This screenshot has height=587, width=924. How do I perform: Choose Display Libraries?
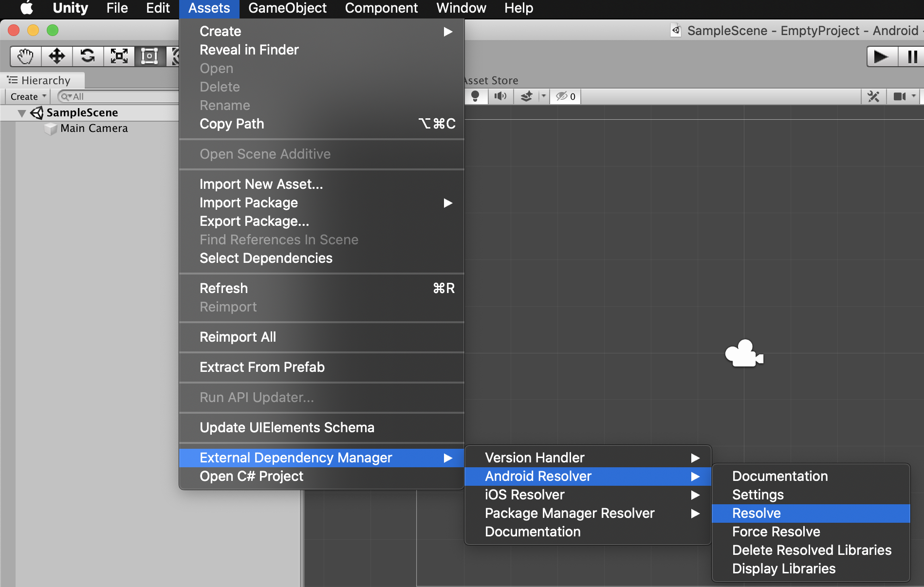pos(811,569)
